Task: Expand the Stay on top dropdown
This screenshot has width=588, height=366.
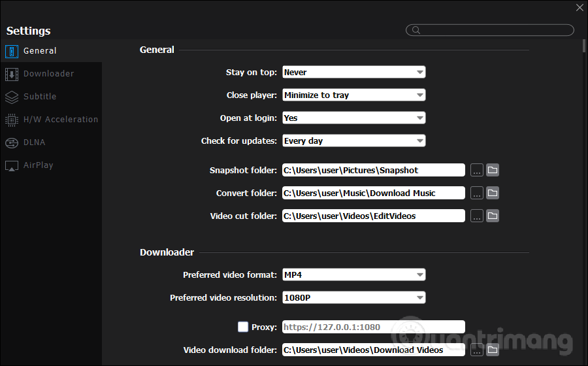Action: pos(353,72)
